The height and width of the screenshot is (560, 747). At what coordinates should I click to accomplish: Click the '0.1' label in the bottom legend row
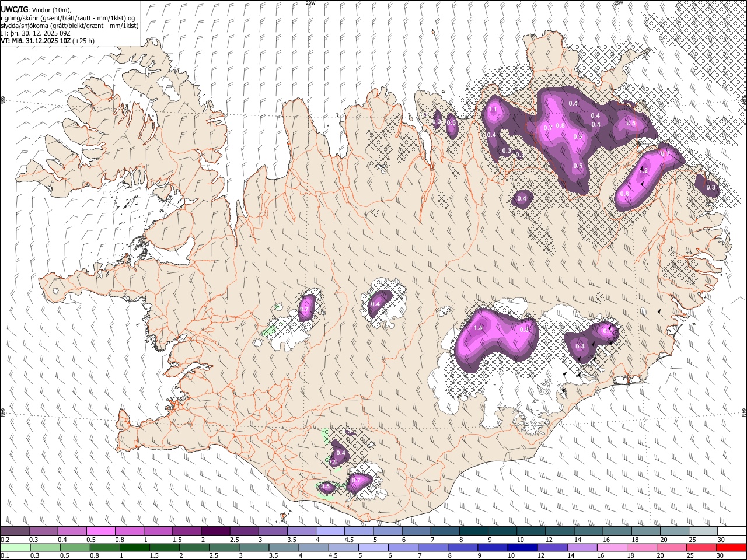[5, 556]
